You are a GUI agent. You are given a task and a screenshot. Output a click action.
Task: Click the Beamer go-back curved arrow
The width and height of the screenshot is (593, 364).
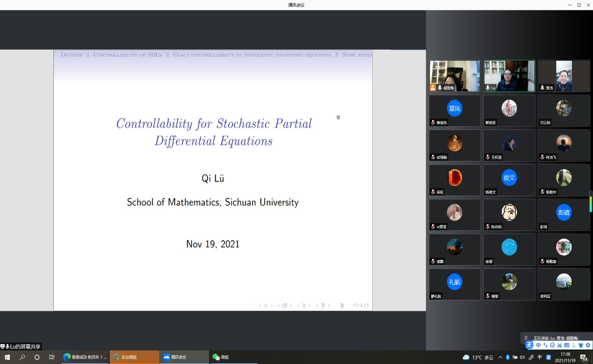(x=355, y=306)
